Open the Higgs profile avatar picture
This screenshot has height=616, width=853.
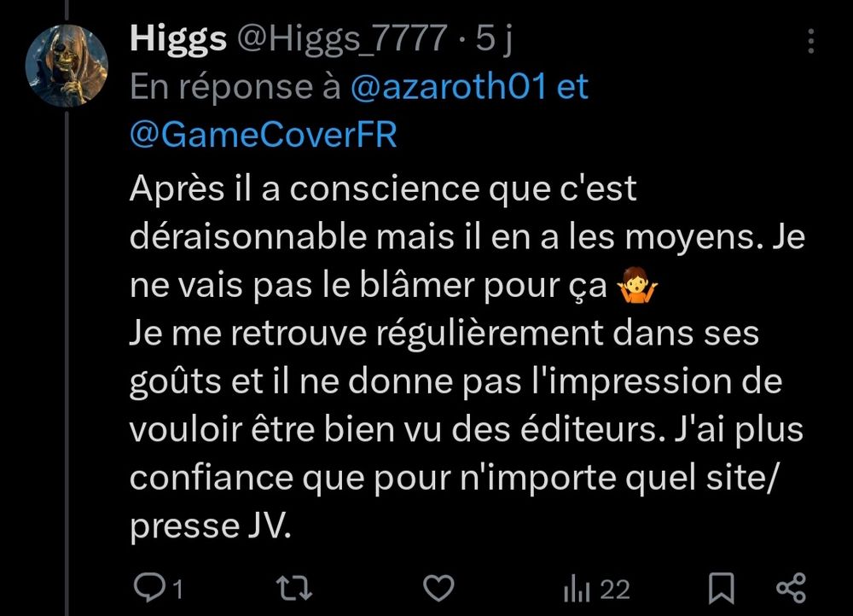point(67,65)
